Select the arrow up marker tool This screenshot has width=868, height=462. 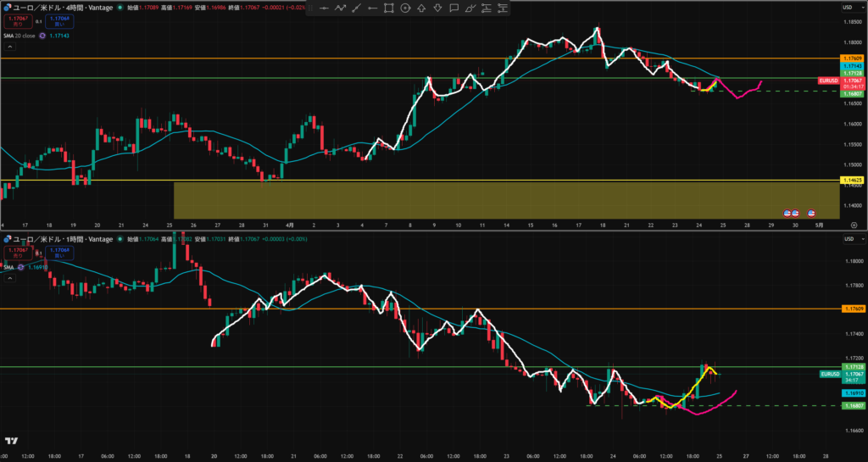(x=421, y=8)
